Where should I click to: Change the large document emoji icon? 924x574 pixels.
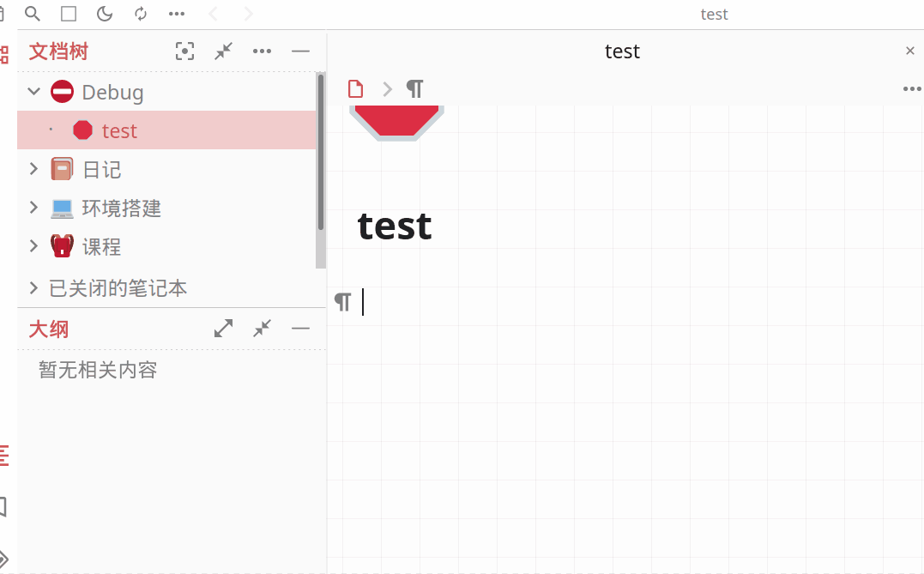point(396,123)
